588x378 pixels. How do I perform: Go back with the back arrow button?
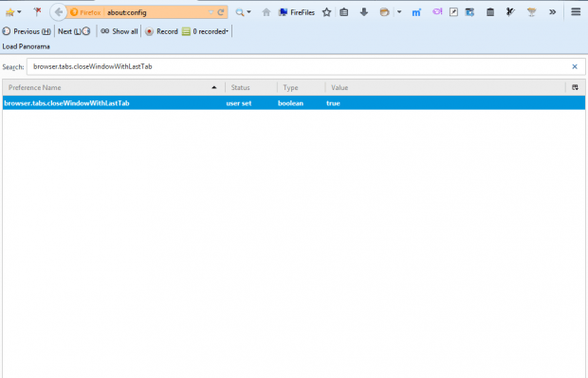pos(58,12)
